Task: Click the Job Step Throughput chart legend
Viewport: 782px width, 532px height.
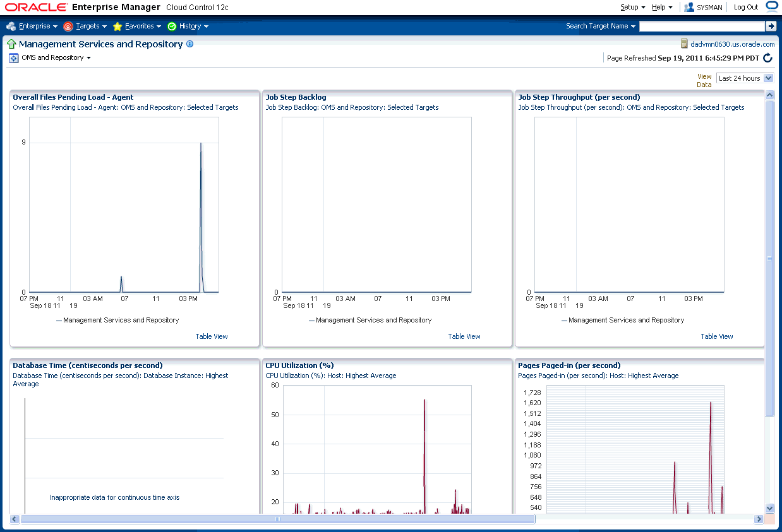Action: click(623, 320)
